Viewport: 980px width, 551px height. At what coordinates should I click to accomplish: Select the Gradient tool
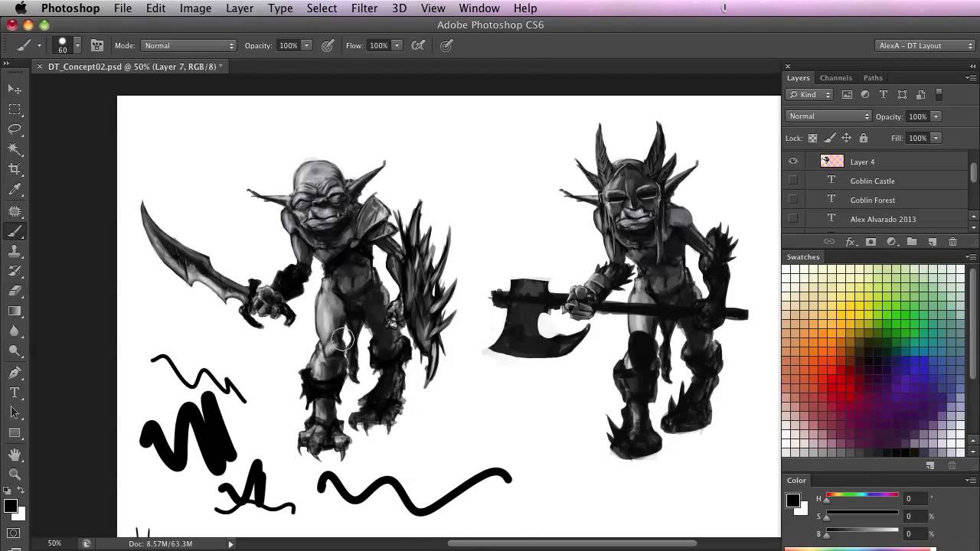pyautogui.click(x=15, y=311)
